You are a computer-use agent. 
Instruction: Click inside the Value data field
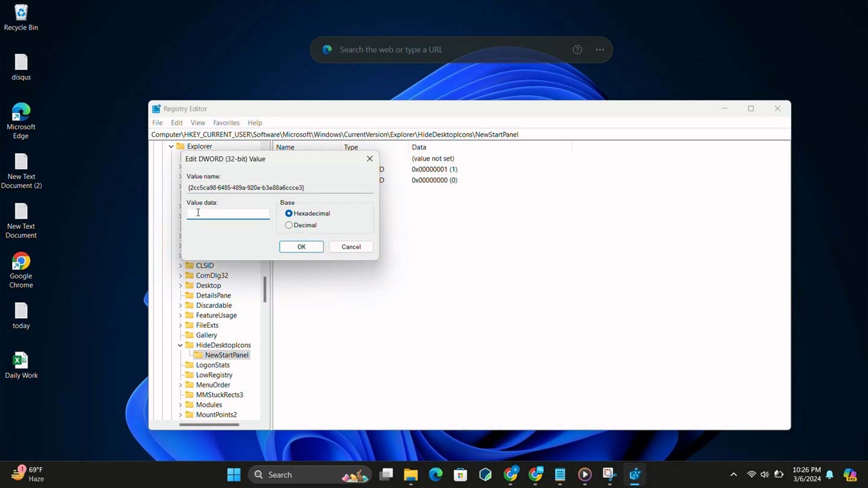click(x=228, y=213)
